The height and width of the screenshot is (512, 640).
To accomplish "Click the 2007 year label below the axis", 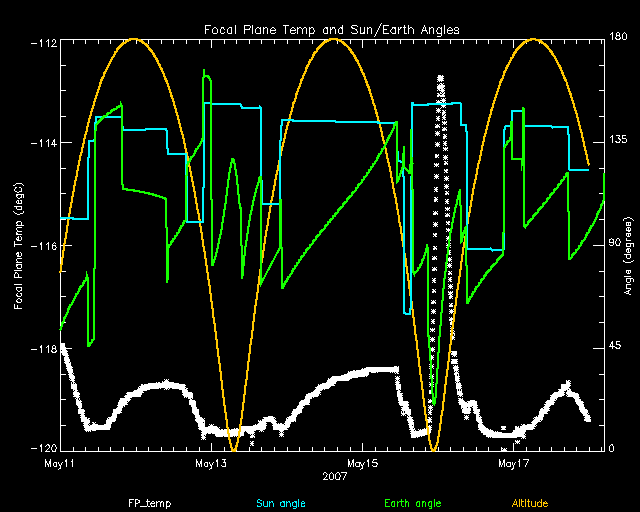I will tap(335, 477).
